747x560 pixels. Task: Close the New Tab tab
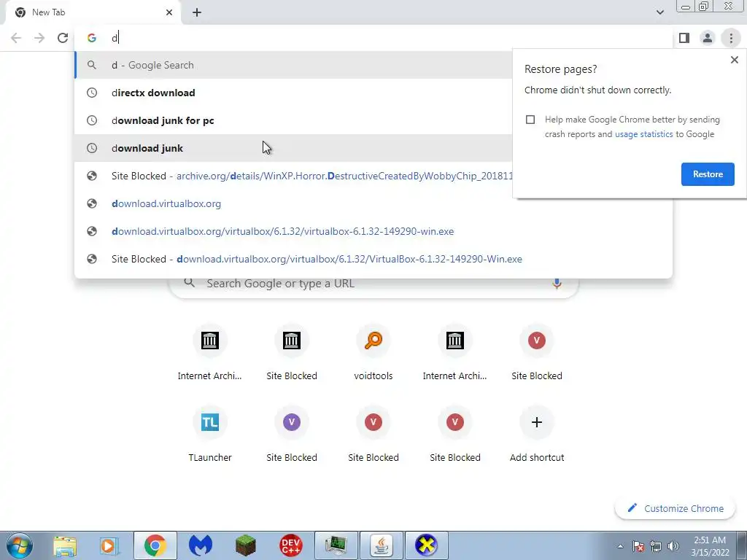(x=169, y=12)
